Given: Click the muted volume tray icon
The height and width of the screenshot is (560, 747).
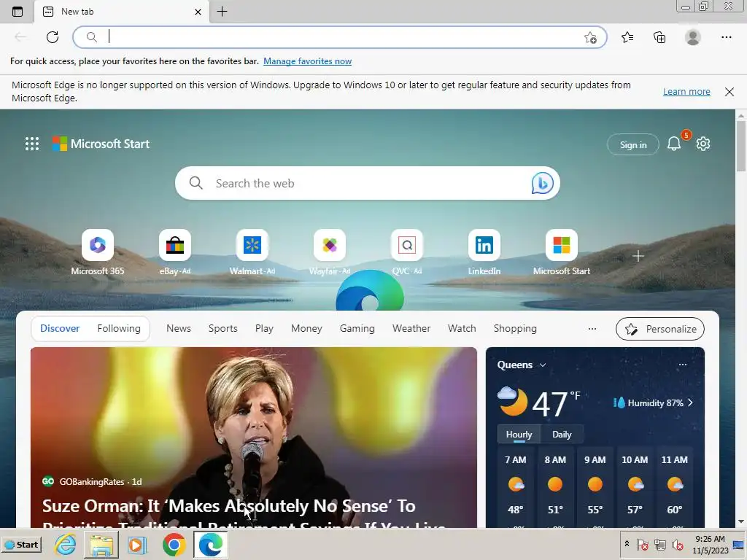Looking at the screenshot, I should point(677,544).
